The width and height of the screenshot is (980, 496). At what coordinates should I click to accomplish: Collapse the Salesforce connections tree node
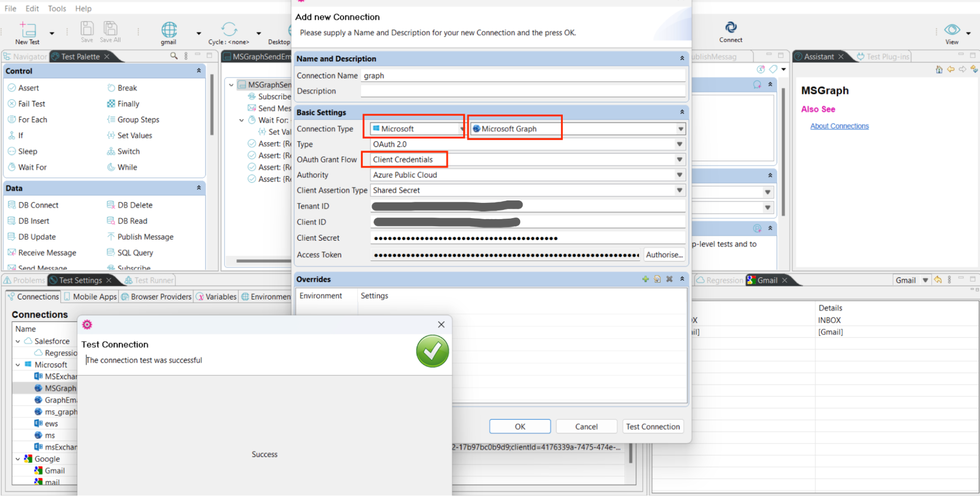[18, 341]
